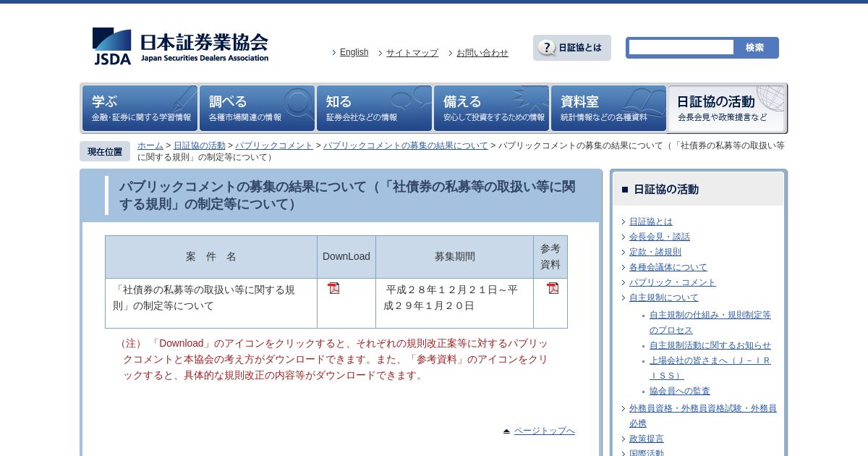Screen dimensions: 868x456
Task: Open sidebar link 政策提言
Action: 647,439
